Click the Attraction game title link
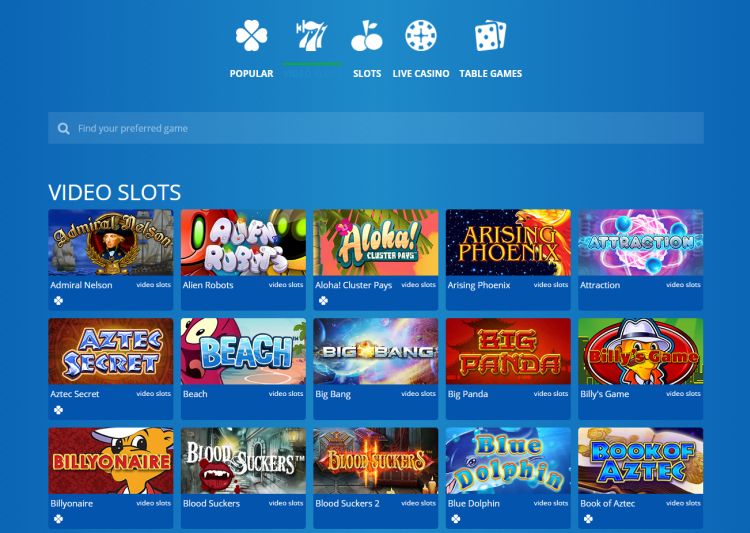 [600, 285]
